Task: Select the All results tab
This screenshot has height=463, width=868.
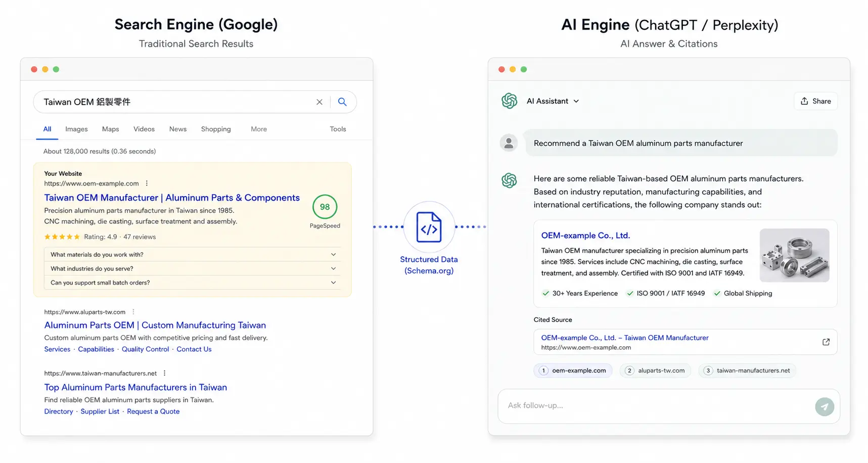Action: click(x=47, y=129)
